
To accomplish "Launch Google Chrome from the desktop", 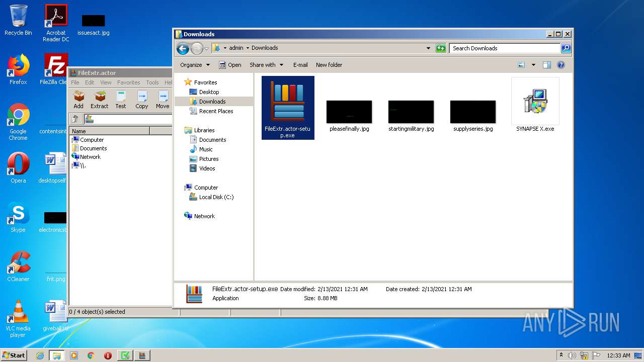I will 18,122.
